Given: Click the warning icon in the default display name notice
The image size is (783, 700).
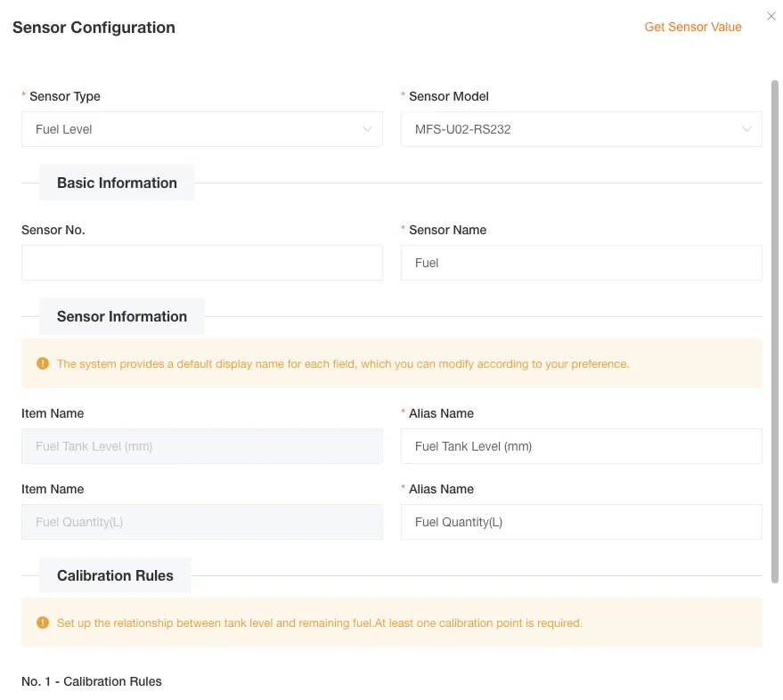Looking at the screenshot, I should pos(43,363).
